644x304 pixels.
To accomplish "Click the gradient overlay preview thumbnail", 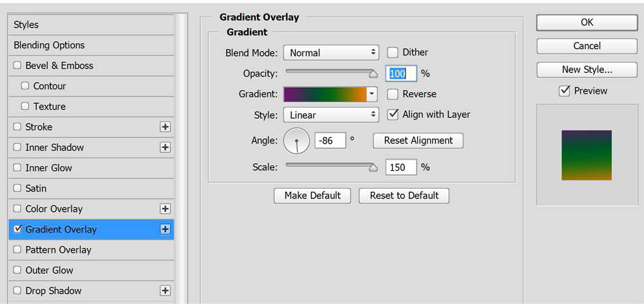I will (x=587, y=155).
